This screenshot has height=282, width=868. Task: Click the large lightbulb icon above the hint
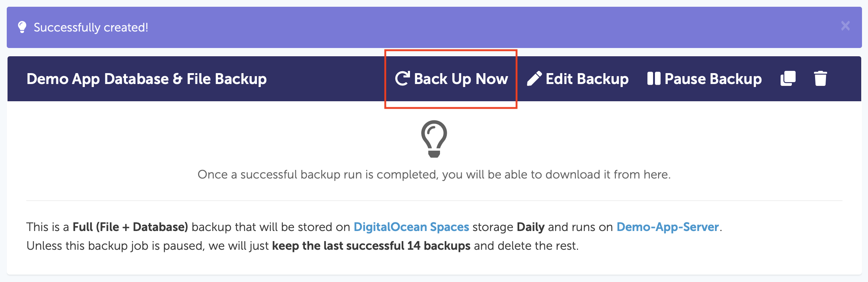click(434, 139)
